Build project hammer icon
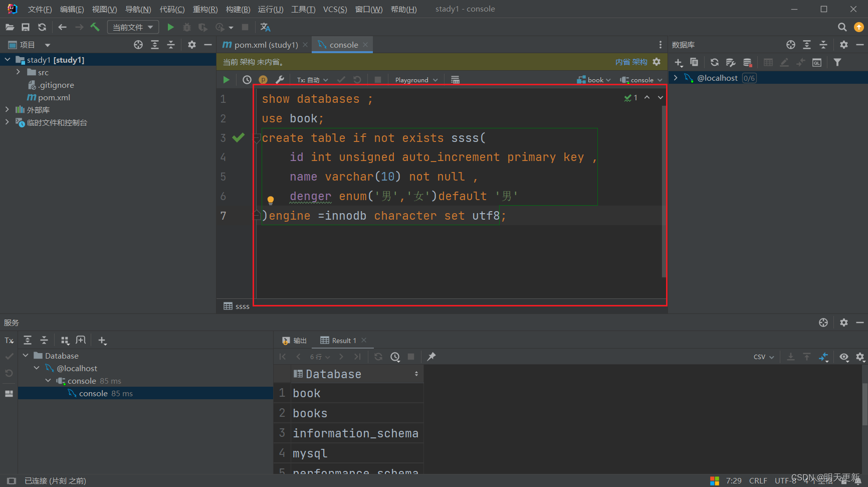 [x=95, y=27]
